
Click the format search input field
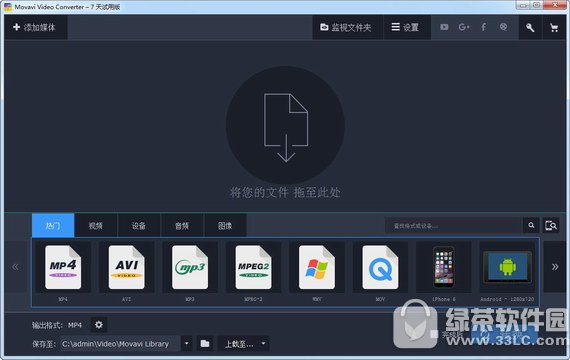pyautogui.click(x=453, y=225)
